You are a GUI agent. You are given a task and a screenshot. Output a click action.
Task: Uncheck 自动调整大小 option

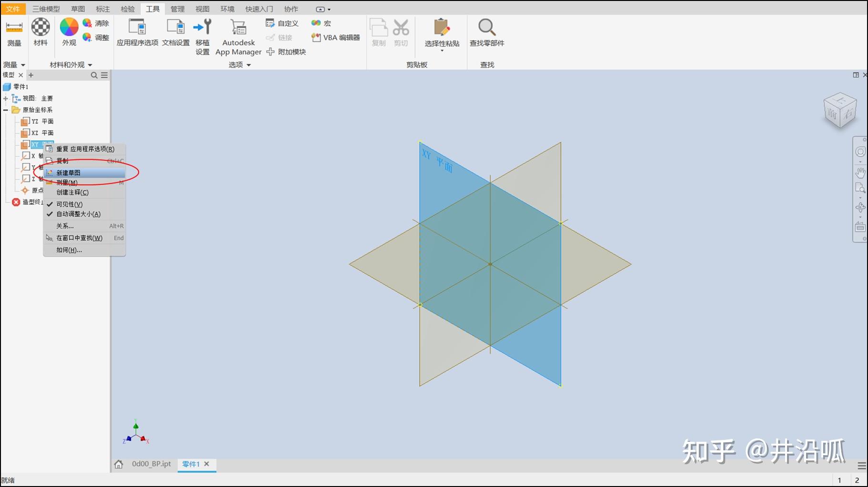(78, 214)
